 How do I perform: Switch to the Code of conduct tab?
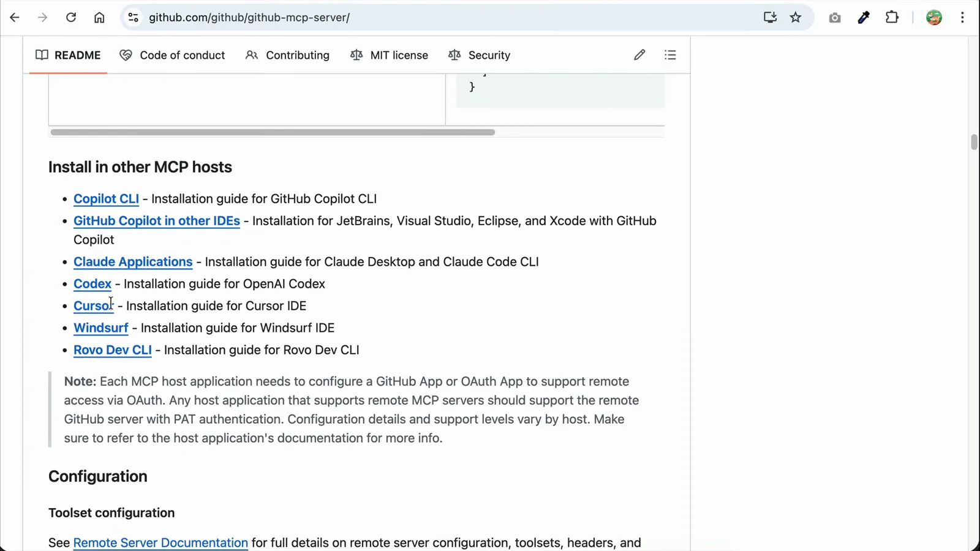[172, 55]
